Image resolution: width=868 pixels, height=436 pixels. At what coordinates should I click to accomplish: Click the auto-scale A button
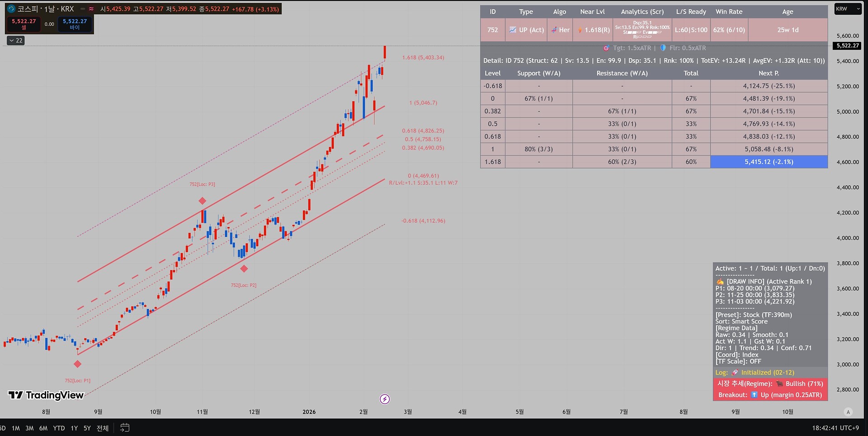pyautogui.click(x=848, y=412)
